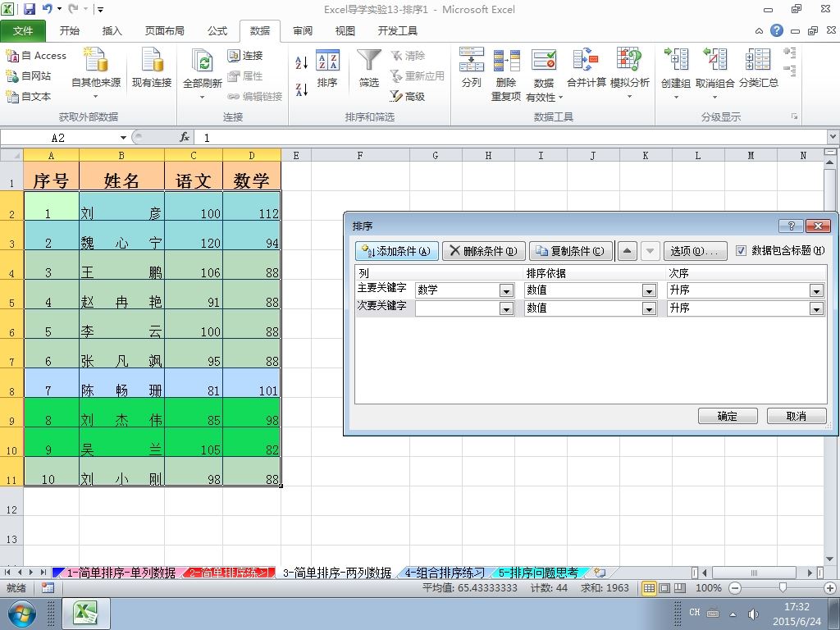Click the 删除重复项 remove duplicates icon
Screen dimensions: 840x630
(506, 73)
